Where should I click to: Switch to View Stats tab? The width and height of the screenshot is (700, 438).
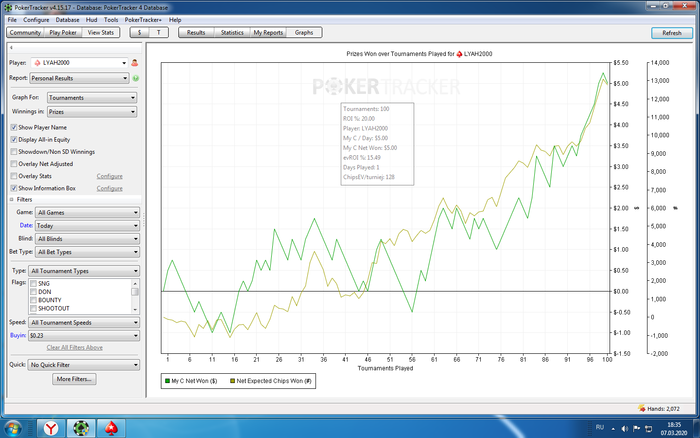tap(101, 33)
